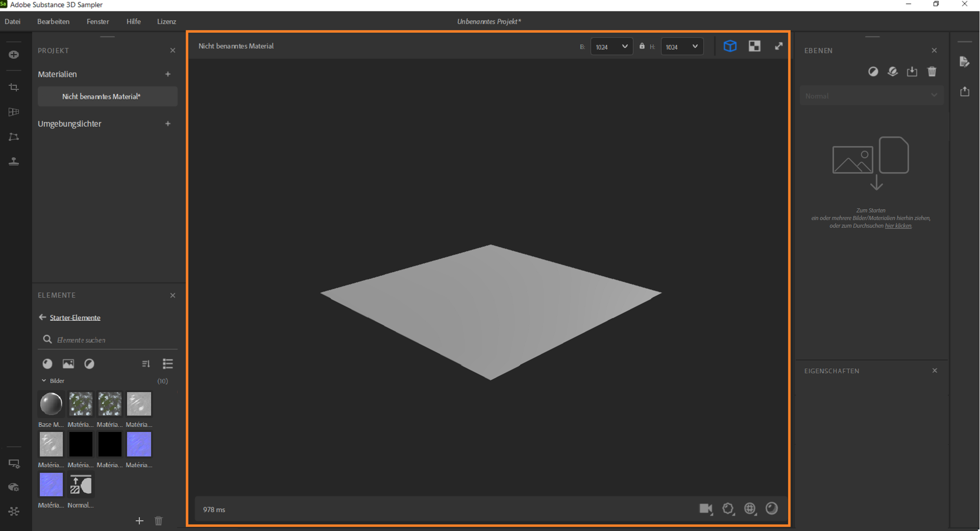Click the Umgebungslichter section header

[69, 124]
